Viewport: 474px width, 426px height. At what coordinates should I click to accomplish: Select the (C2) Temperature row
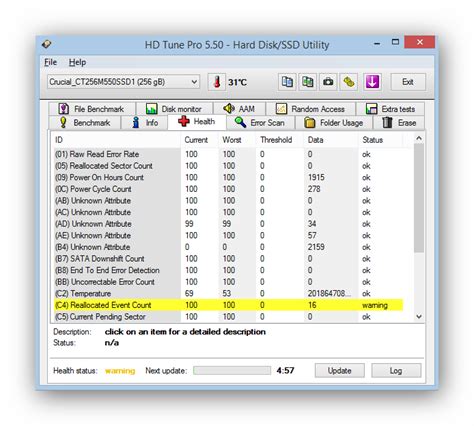point(228,294)
